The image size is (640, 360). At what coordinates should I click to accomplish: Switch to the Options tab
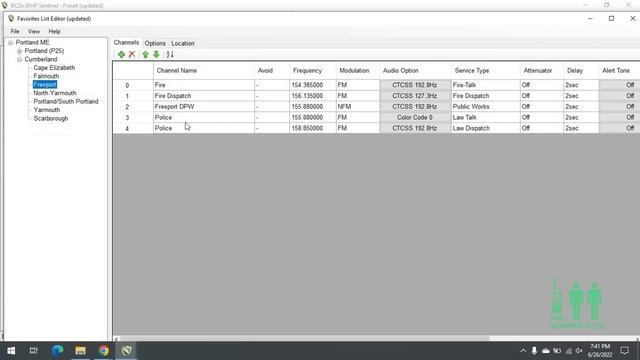click(155, 43)
